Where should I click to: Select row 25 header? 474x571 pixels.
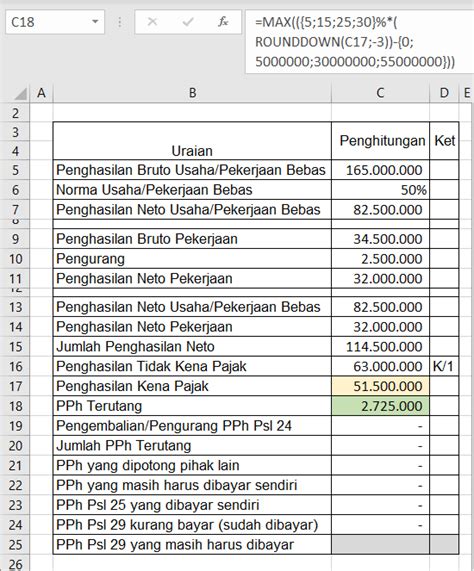coord(15,545)
